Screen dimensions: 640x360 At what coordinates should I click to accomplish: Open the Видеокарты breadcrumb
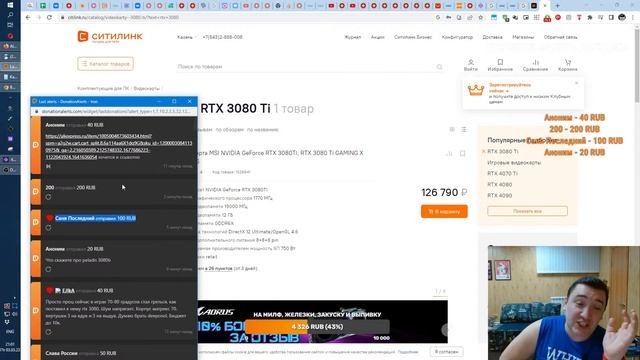pyautogui.click(x=147, y=89)
